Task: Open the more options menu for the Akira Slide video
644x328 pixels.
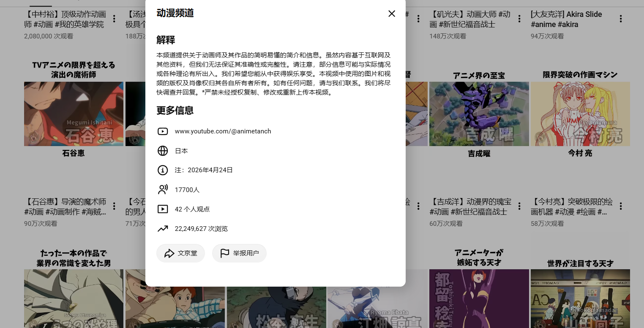Action: [621, 19]
